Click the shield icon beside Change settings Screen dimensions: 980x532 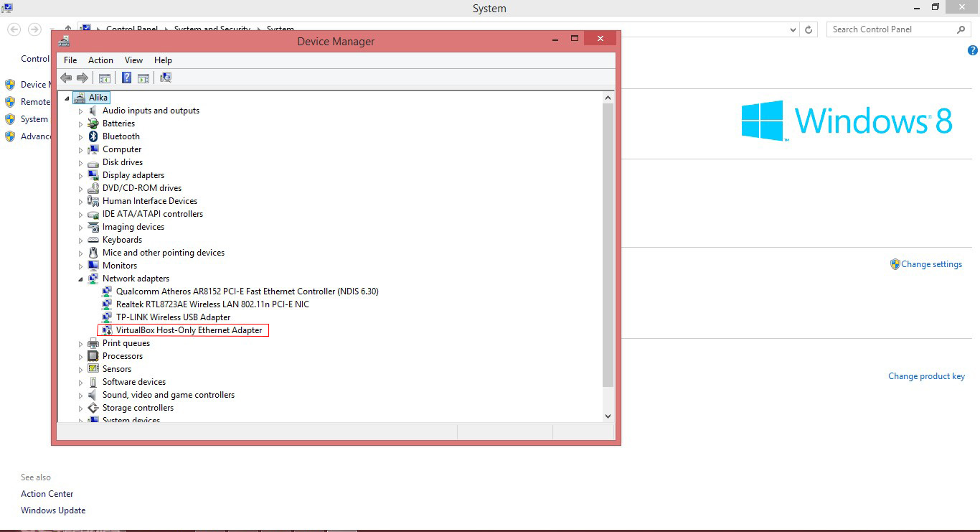pyautogui.click(x=895, y=264)
